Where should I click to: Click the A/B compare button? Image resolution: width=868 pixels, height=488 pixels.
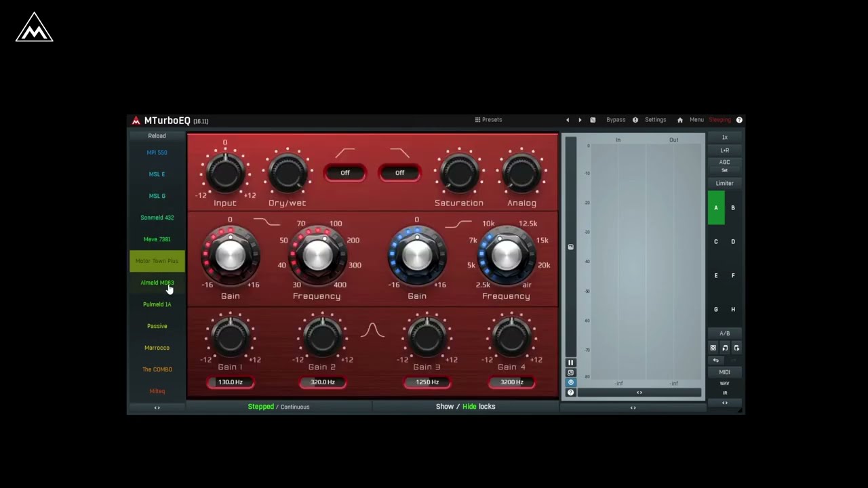pos(724,333)
